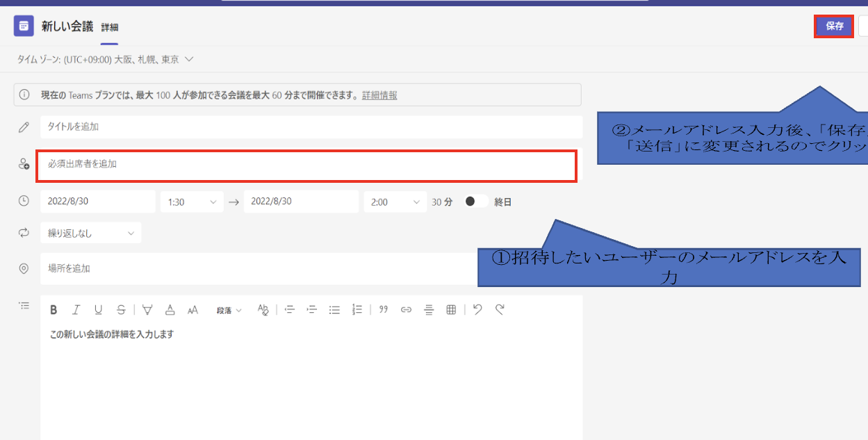Toggle the 終日 all-day switch

point(476,202)
